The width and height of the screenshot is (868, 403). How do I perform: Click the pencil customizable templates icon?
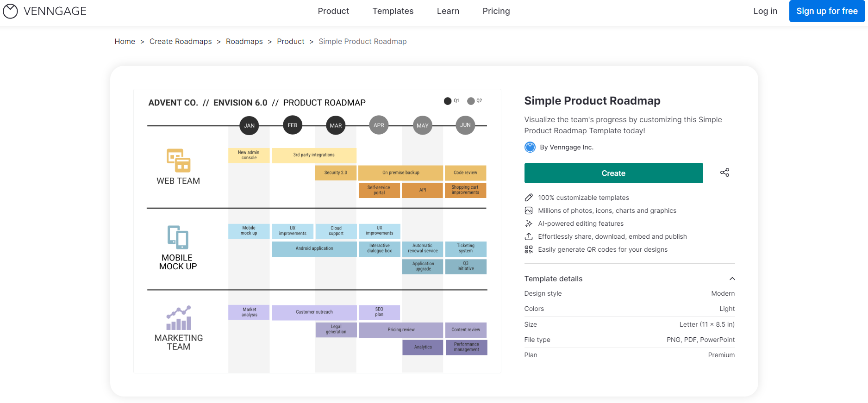pos(529,198)
